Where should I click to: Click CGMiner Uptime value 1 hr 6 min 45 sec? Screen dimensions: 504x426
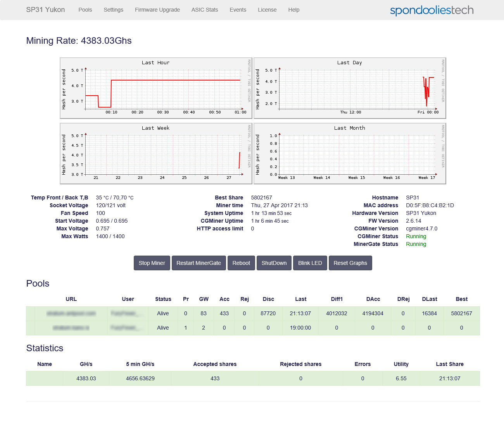(x=270, y=221)
